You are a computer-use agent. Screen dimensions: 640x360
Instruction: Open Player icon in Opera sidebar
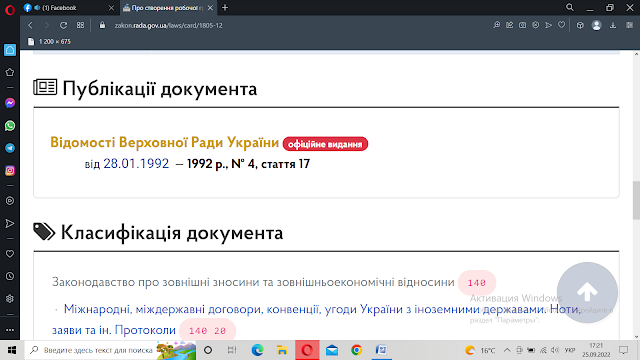pos(10,201)
